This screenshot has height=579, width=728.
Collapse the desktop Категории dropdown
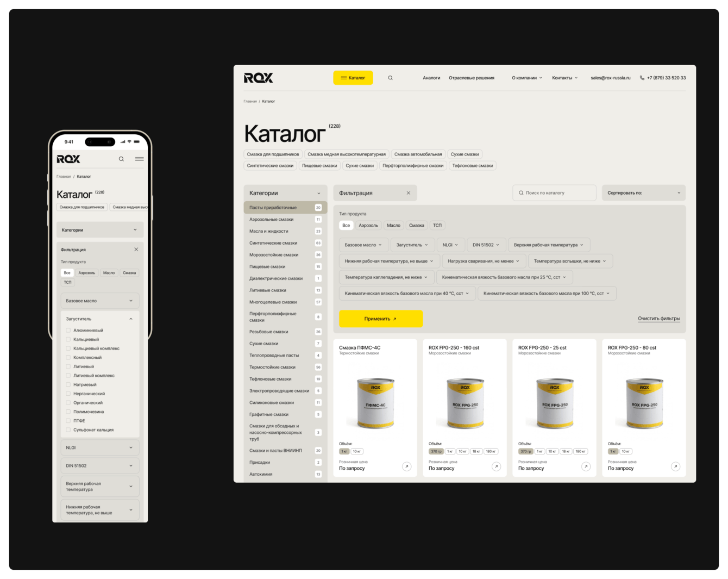(x=285, y=193)
